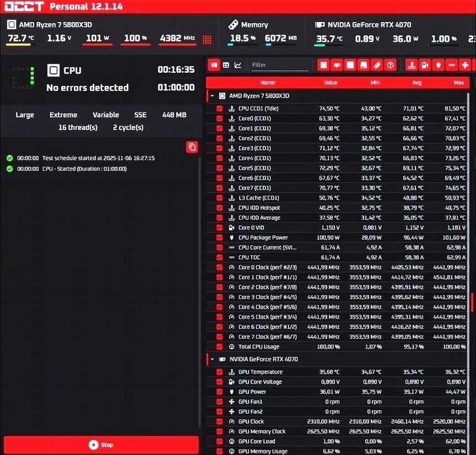Click the GPU Power row label
476x455 pixels.
[x=252, y=391]
